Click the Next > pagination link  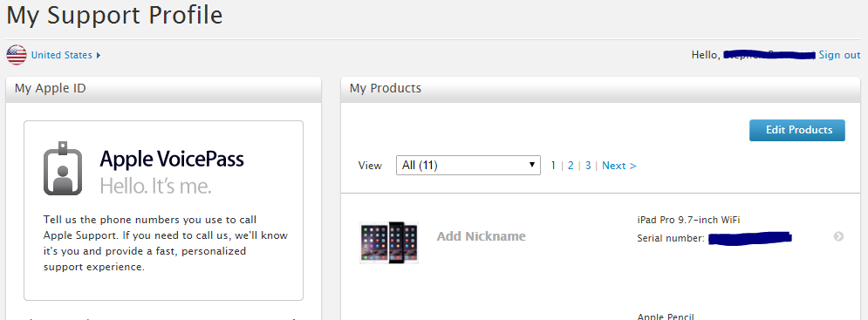(x=619, y=166)
